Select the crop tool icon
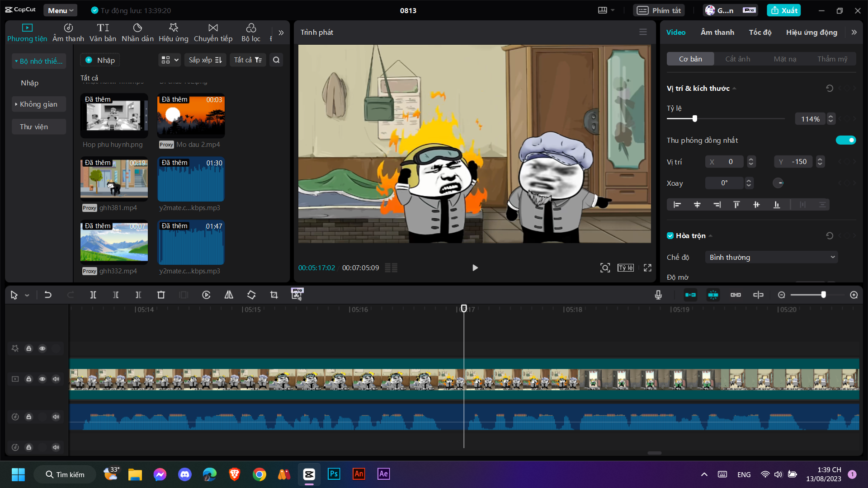This screenshot has width=868, height=488. (274, 295)
